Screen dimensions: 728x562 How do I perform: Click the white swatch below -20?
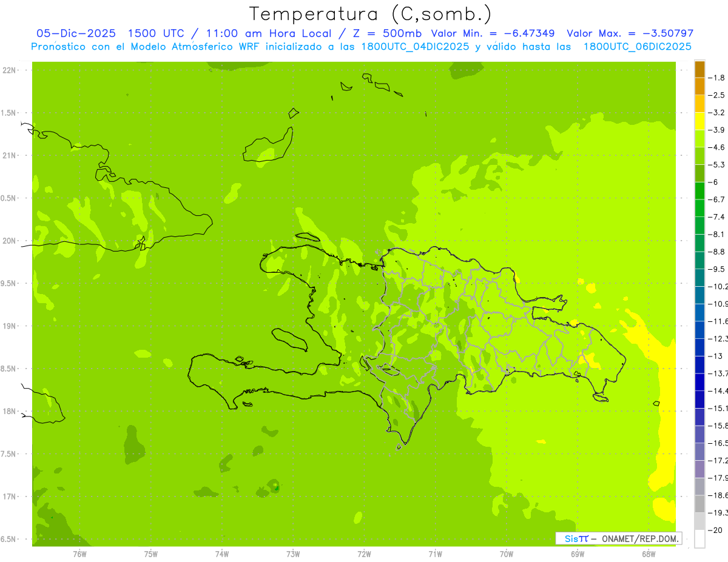pos(699,538)
